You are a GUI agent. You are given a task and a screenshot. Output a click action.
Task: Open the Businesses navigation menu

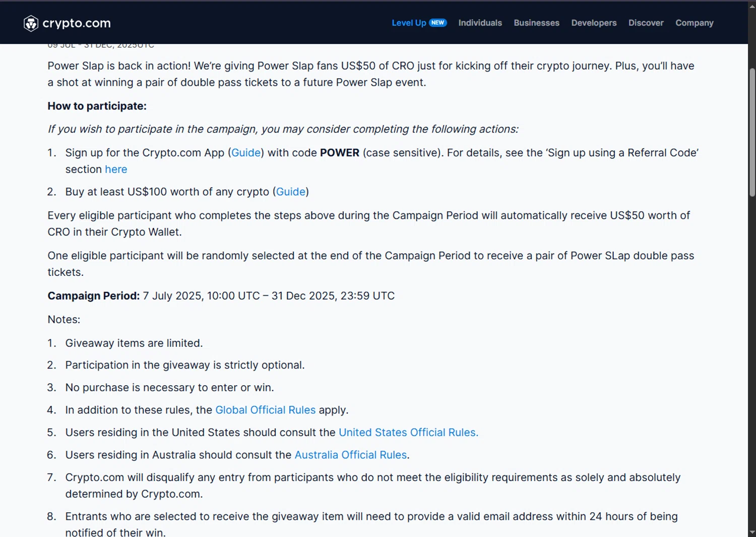click(x=536, y=23)
